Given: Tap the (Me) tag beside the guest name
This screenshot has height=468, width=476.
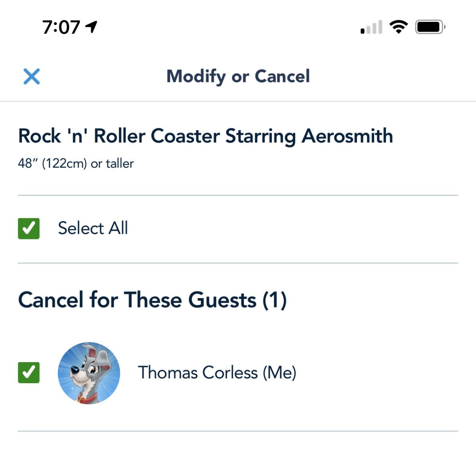Looking at the screenshot, I should pyautogui.click(x=279, y=372).
